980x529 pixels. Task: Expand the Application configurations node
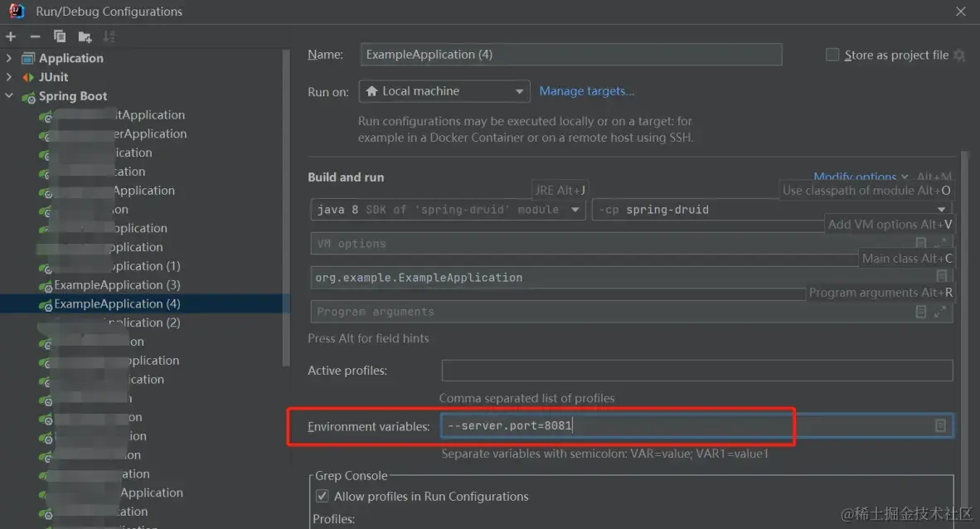point(9,58)
